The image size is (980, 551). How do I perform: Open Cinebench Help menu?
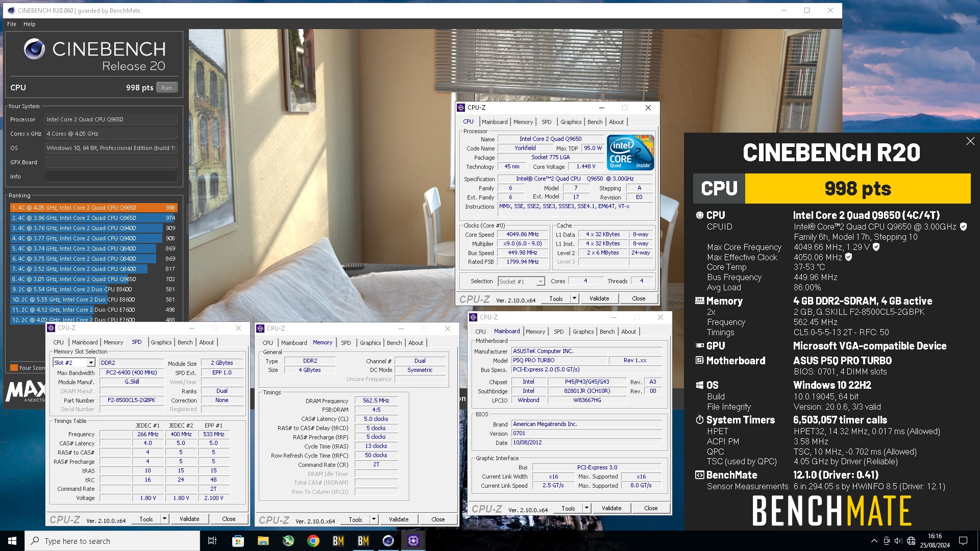(x=30, y=24)
